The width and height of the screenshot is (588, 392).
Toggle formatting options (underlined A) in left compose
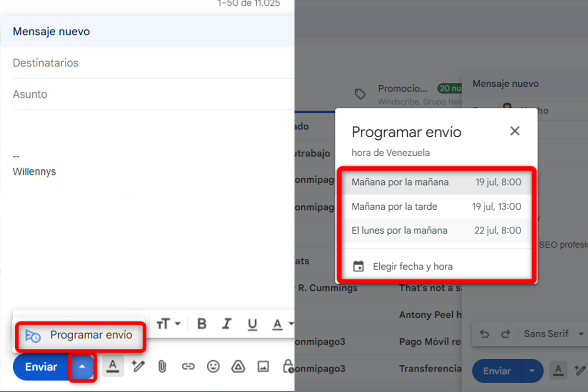click(x=113, y=366)
